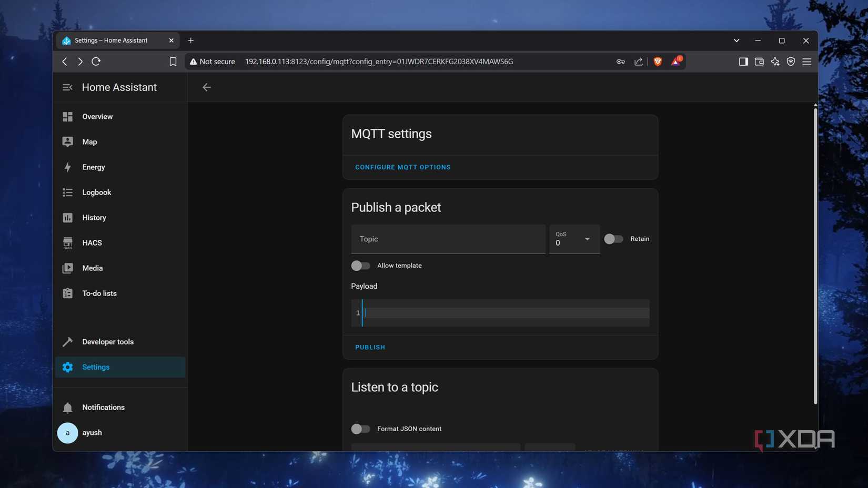Open the browser hamburger menu
868x488 pixels.
(x=806, y=62)
